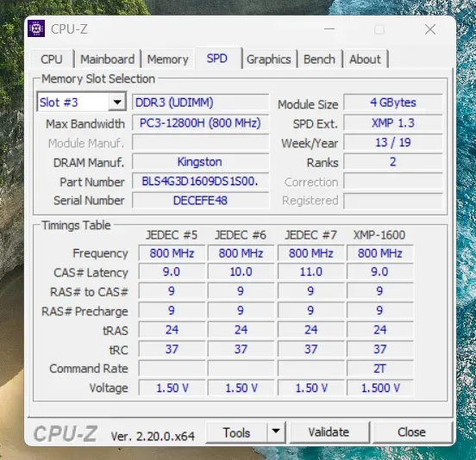The height and width of the screenshot is (460, 476).
Task: Go to the Bench tab
Action: click(x=319, y=59)
